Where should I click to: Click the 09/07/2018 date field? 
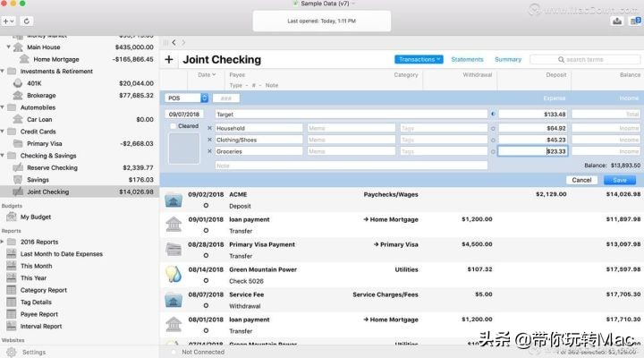point(184,115)
